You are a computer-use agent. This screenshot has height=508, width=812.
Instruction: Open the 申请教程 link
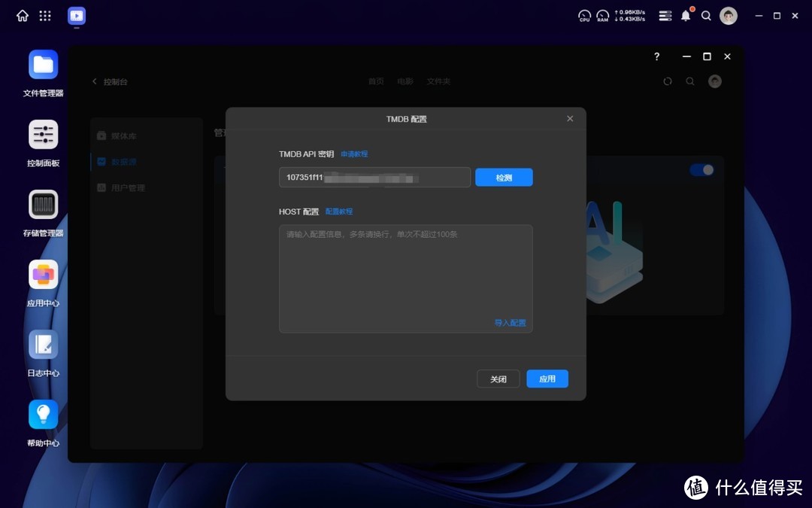click(x=354, y=154)
